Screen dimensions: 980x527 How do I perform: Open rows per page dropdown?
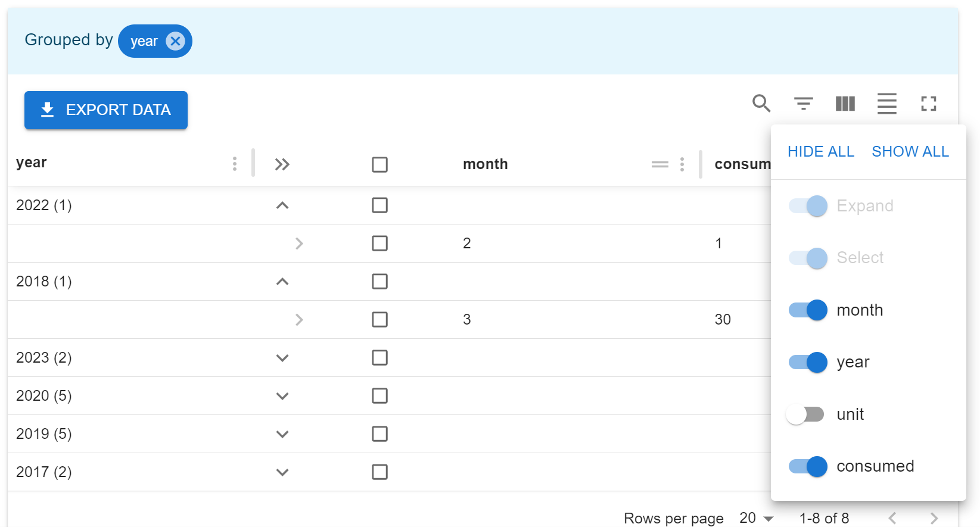coord(756,518)
